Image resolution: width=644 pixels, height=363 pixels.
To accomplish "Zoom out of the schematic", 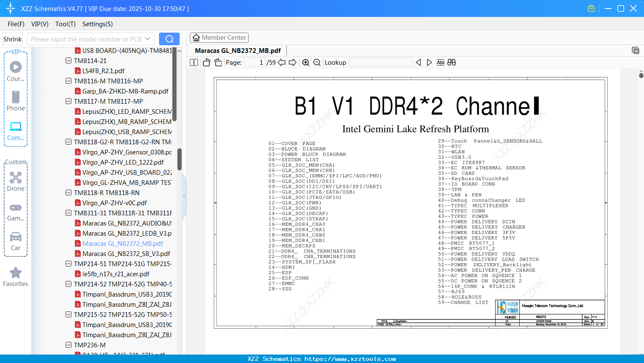I will (317, 63).
